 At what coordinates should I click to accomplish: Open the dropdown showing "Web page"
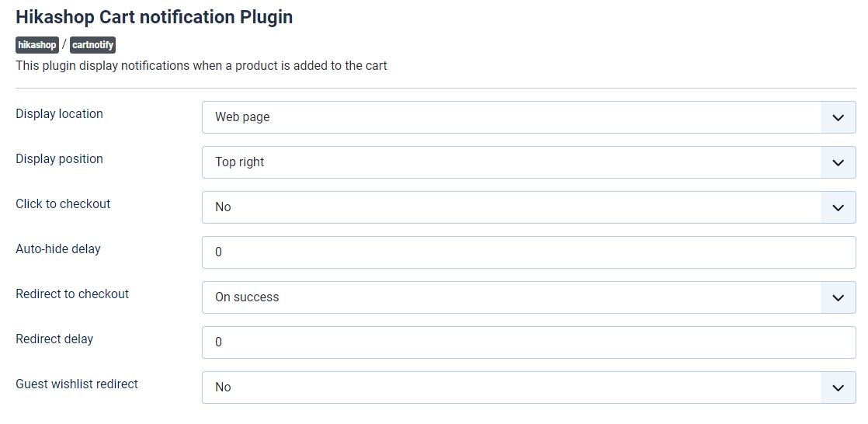click(511, 117)
